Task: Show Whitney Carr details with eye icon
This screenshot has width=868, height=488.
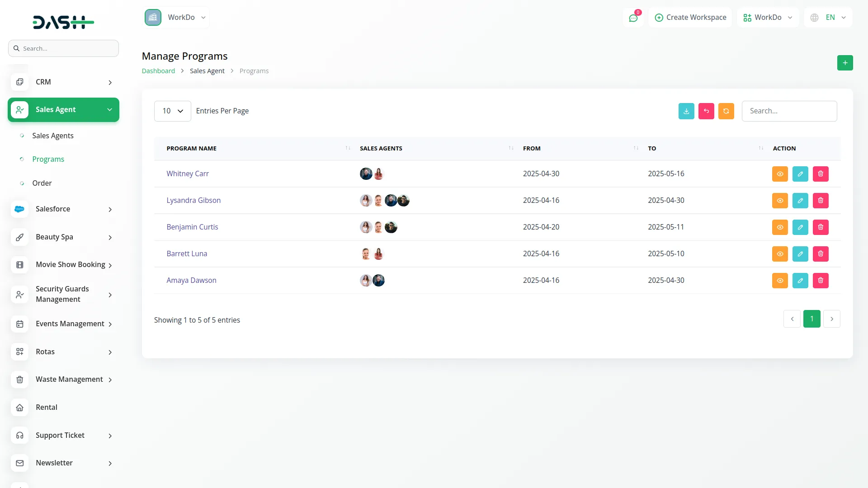Action: pyautogui.click(x=779, y=174)
